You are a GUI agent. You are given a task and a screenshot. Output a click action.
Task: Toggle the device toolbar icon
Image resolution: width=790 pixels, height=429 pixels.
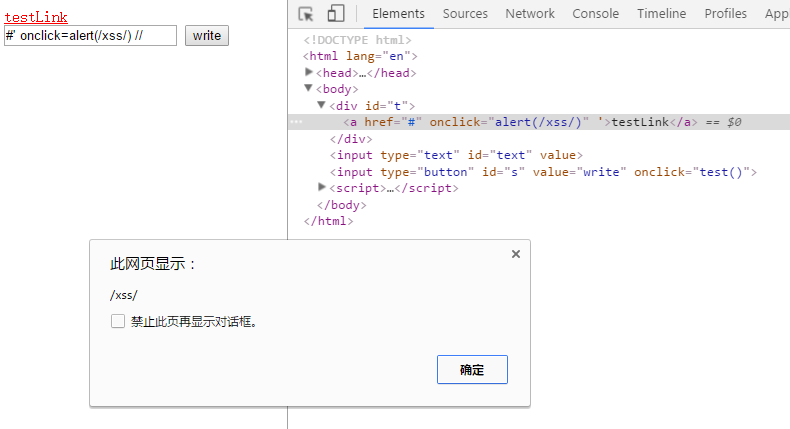coord(336,14)
